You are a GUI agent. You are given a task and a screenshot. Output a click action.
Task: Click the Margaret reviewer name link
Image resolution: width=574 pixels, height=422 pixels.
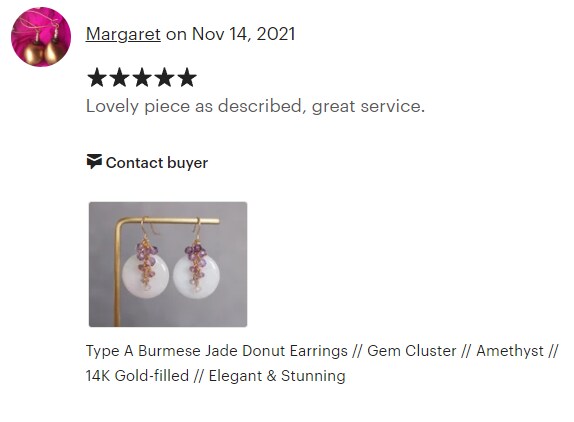click(123, 34)
